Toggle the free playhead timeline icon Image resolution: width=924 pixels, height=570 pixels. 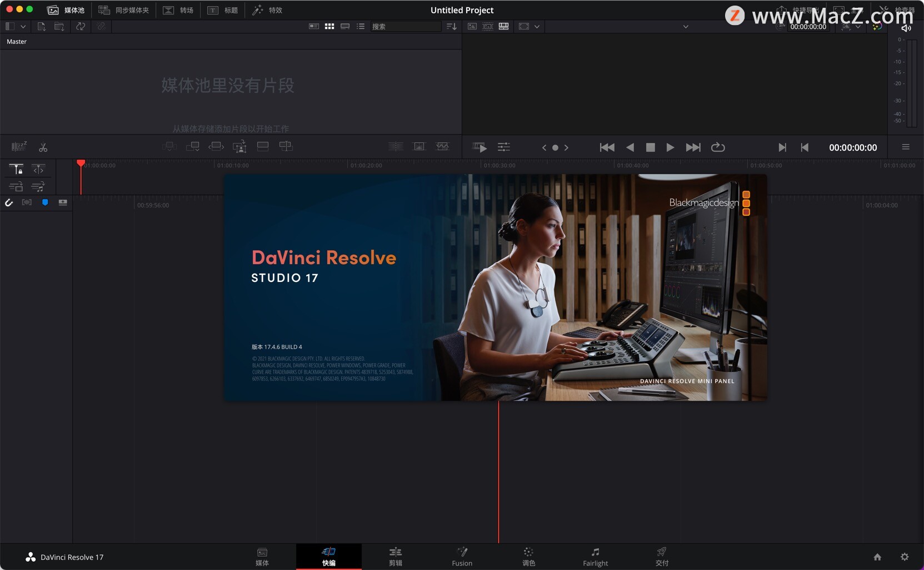(38, 169)
